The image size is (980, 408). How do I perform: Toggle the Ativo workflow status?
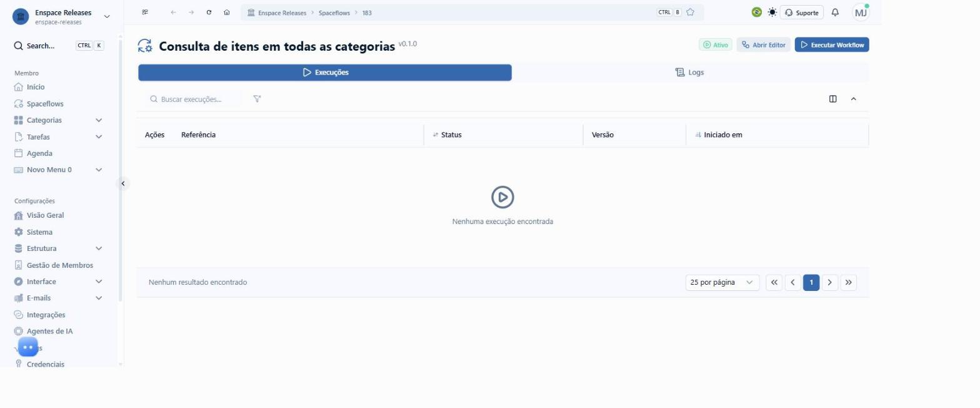tap(716, 45)
